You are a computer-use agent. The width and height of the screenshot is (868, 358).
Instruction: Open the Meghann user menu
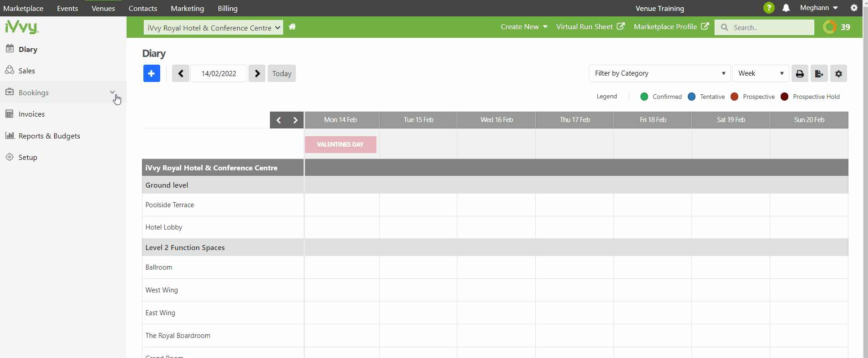819,8
